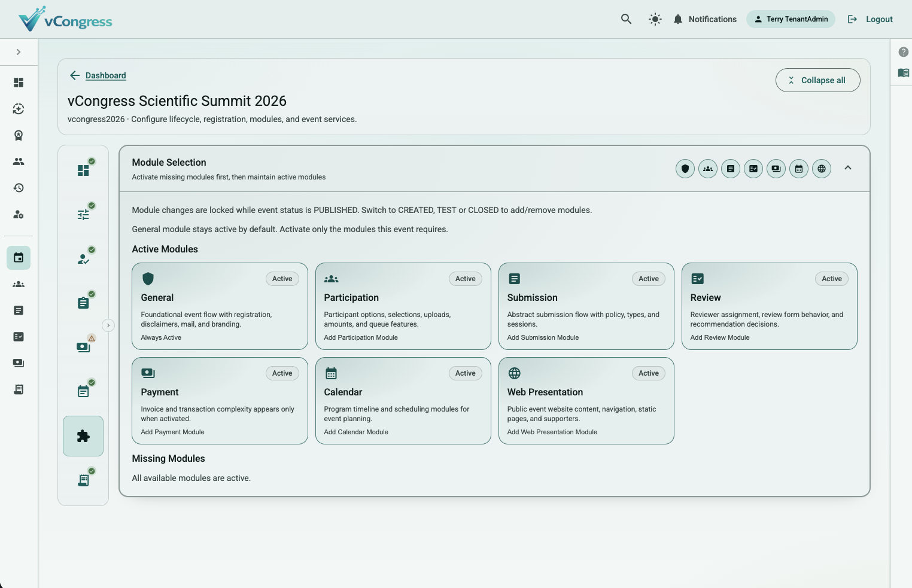Open Terry TenantAdmin user menu

[791, 19]
